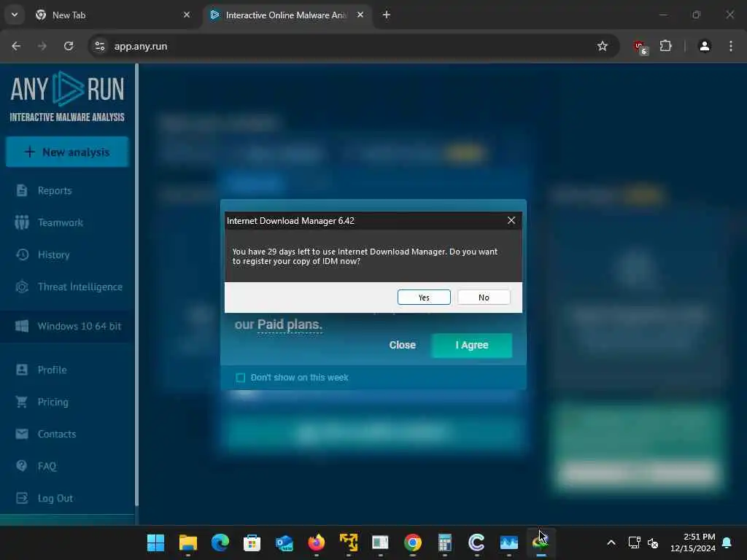Image resolution: width=747 pixels, height=560 pixels.
Task: Click the Reports document icon
Action: pos(22,190)
